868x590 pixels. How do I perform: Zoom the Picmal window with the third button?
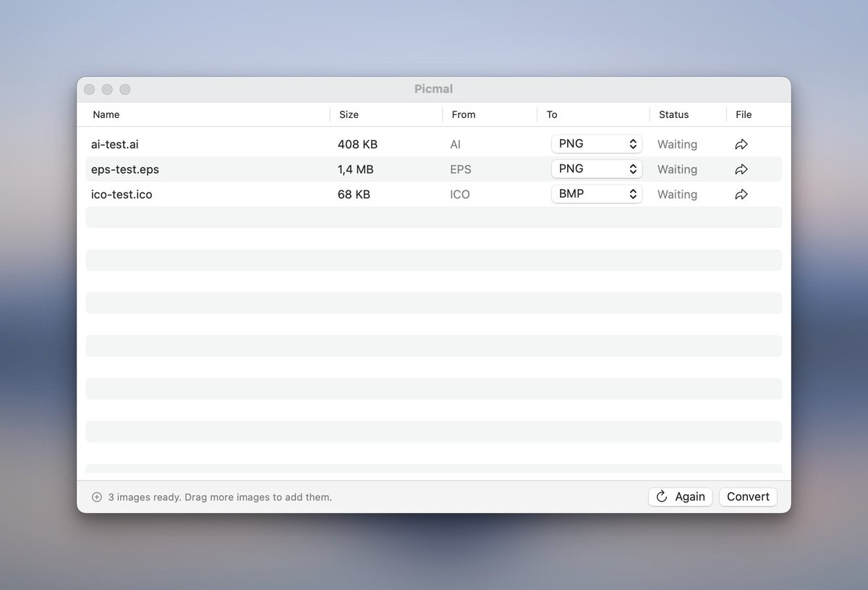(x=125, y=89)
